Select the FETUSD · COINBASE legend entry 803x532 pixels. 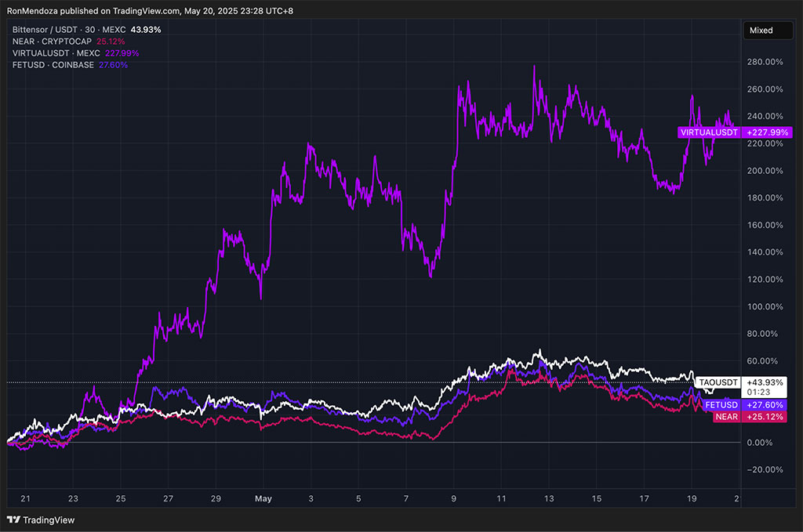click(x=53, y=65)
